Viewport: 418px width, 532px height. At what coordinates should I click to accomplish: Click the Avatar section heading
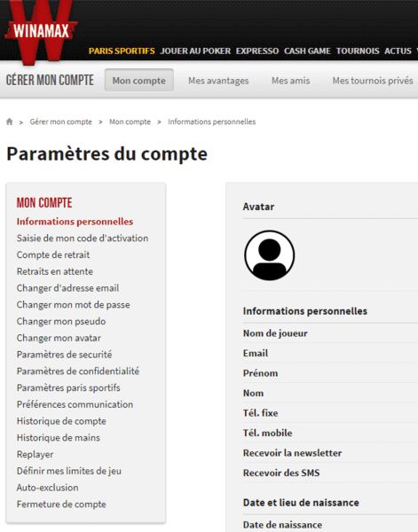[x=258, y=207]
